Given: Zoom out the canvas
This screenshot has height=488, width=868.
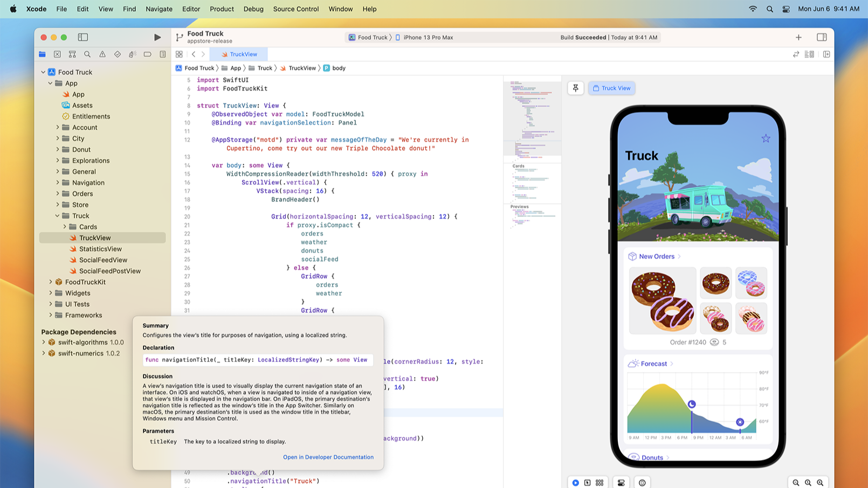Looking at the screenshot, I should click(796, 483).
